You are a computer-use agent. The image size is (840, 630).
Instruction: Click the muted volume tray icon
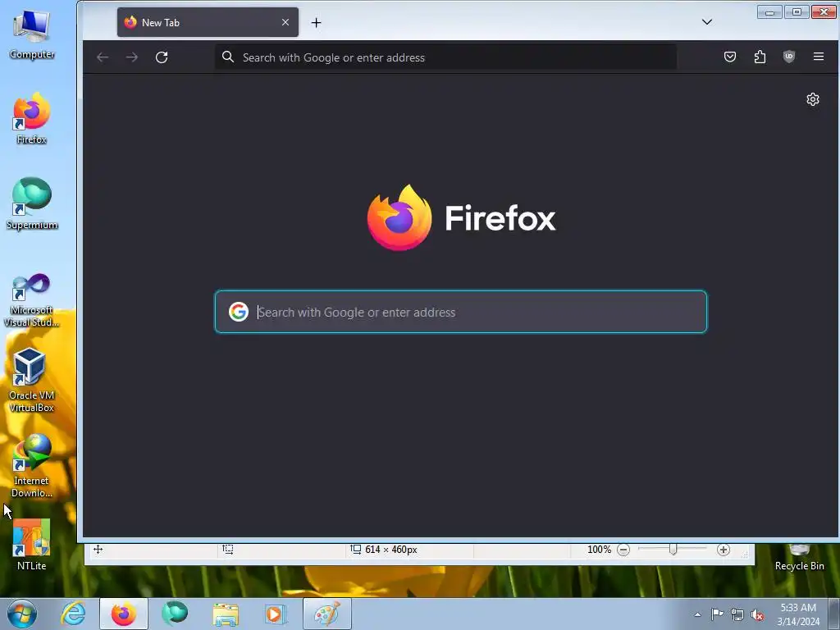coord(757,614)
